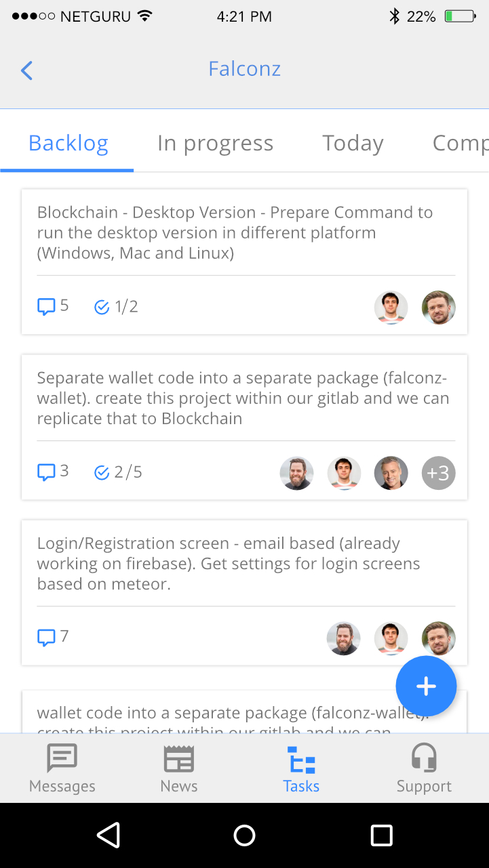Image resolution: width=489 pixels, height=868 pixels.
Task: Select the Backlog tab
Action: tap(68, 143)
